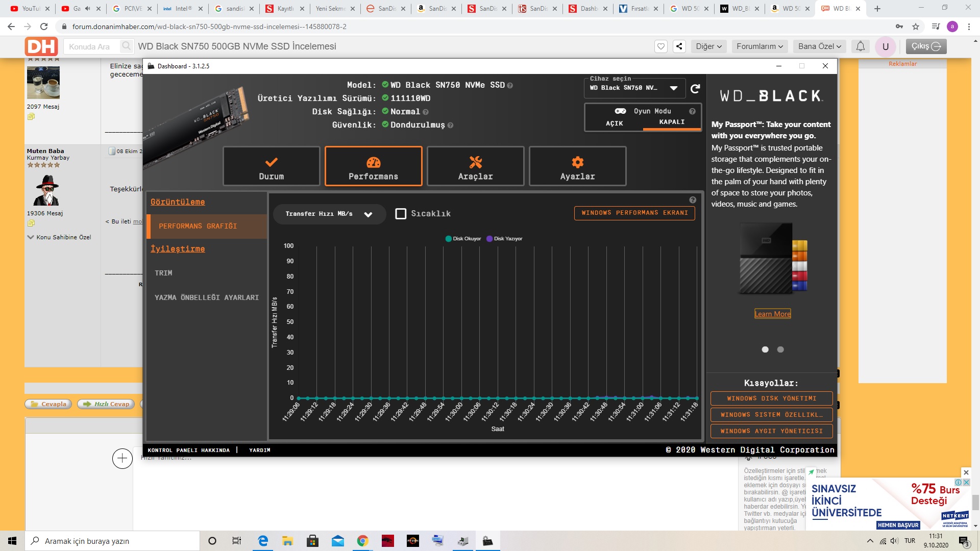
Task: Click the forum share icon
Action: pos(679,46)
